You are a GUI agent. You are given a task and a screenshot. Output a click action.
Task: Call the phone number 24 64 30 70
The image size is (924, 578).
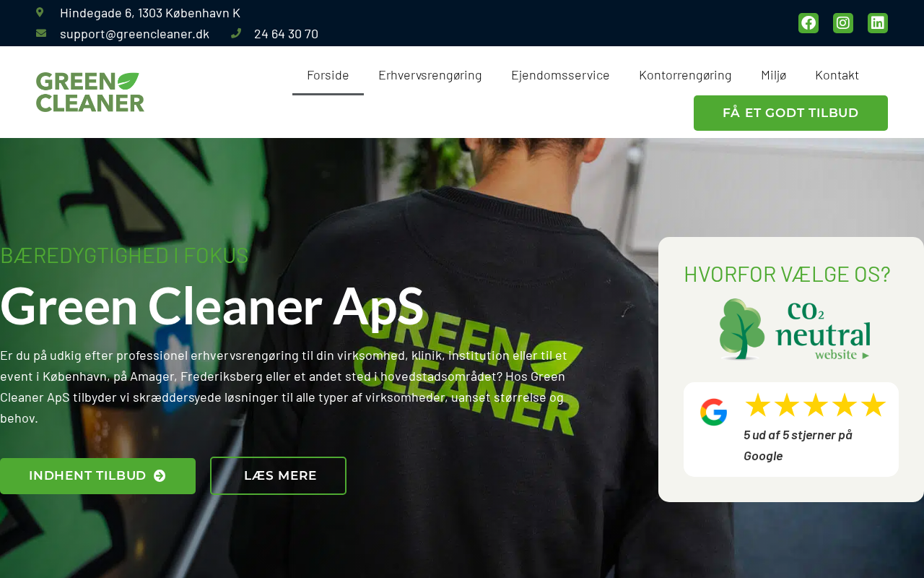coord(286,34)
